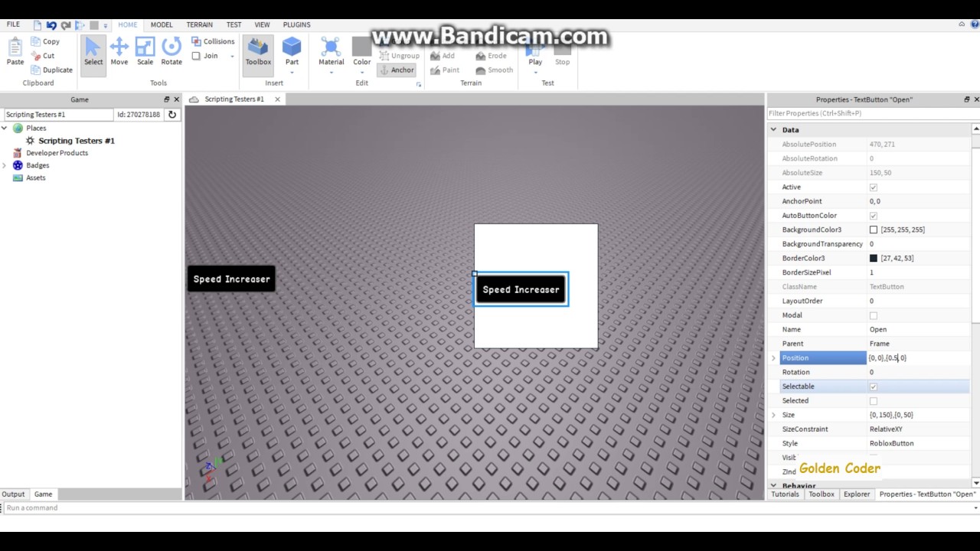This screenshot has width=980, height=551.
Task: Switch to the PLUGINS ribbon tab
Action: (297, 24)
